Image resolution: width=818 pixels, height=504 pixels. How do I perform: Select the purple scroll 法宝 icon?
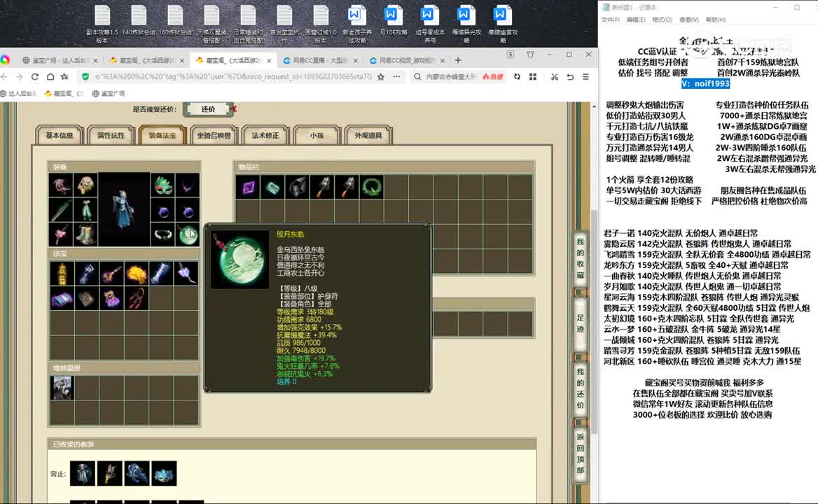click(62, 299)
